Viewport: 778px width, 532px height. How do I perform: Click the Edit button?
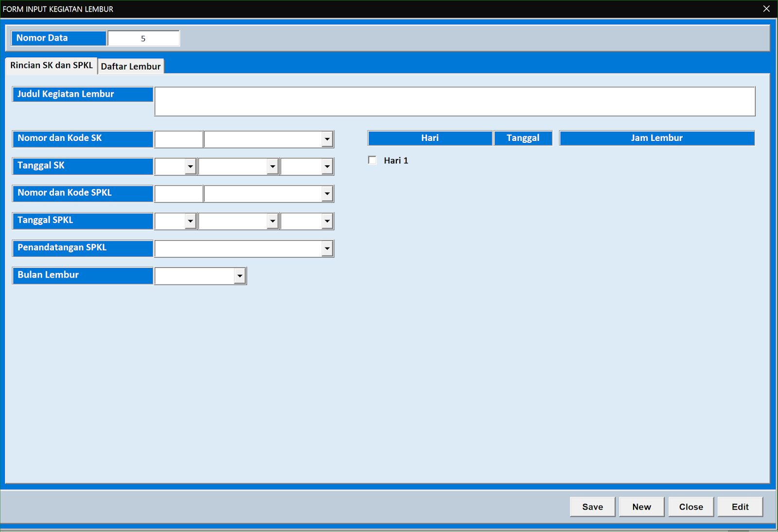click(x=740, y=506)
